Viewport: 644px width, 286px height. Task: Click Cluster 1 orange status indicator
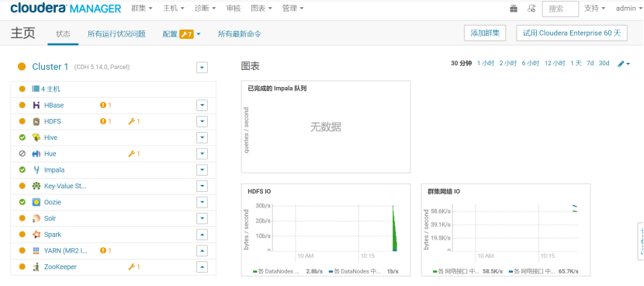[22, 67]
